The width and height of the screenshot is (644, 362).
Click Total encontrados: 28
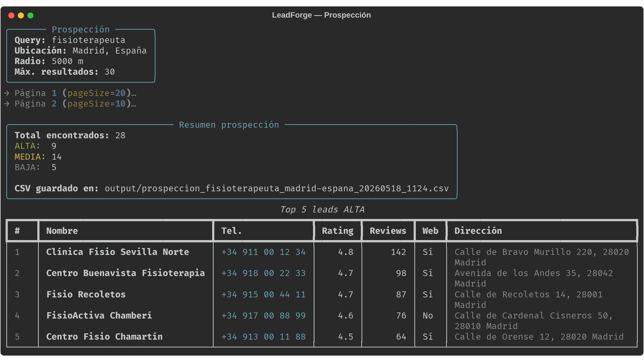point(70,135)
